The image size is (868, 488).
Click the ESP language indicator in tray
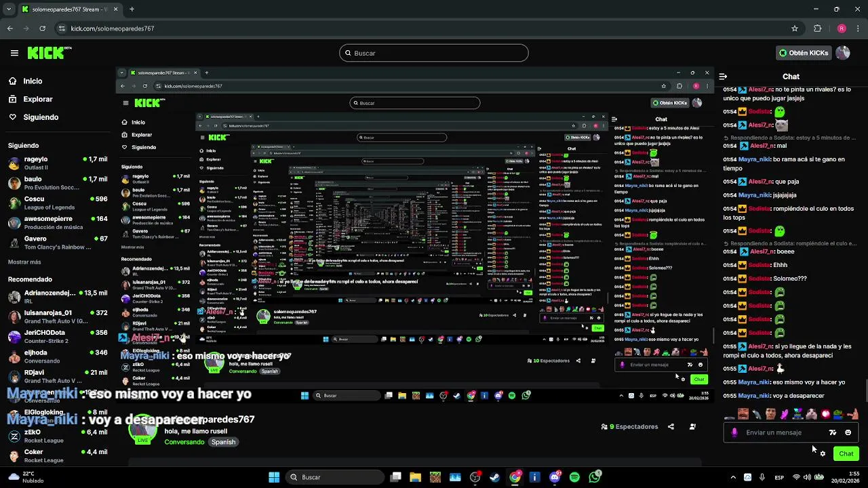tap(779, 477)
